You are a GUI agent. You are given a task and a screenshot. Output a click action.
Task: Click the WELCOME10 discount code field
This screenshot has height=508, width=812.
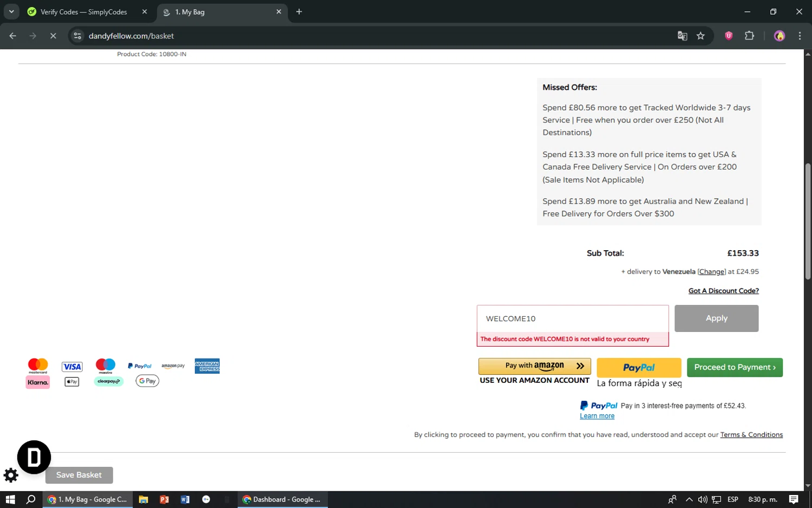[573, 318]
